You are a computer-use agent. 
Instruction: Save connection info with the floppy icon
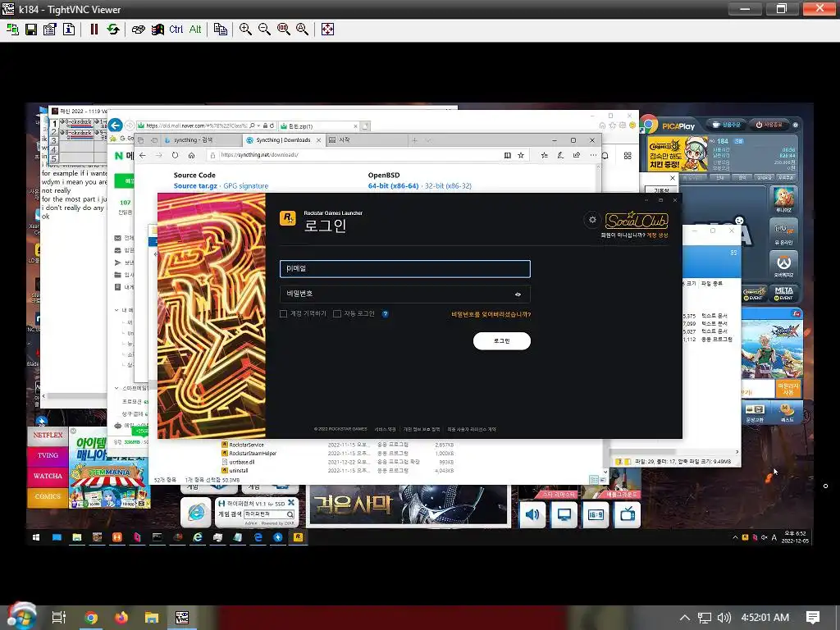coord(31,30)
